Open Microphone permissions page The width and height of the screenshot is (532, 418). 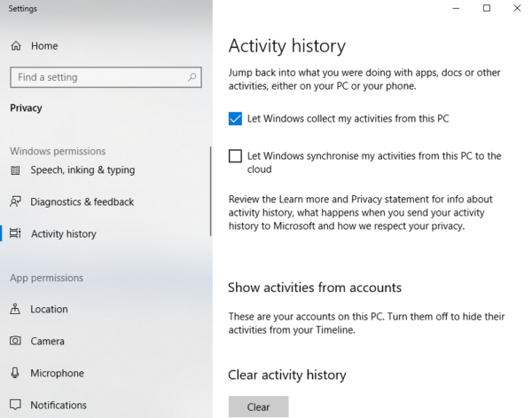58,373
